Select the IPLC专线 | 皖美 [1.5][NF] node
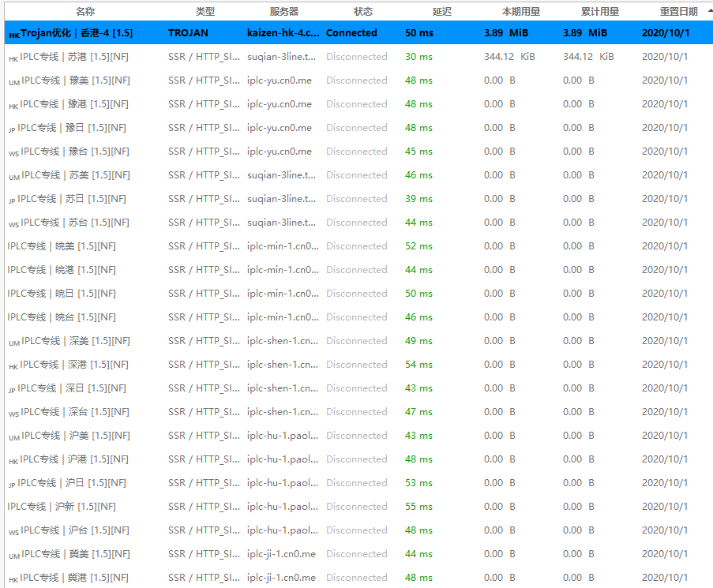Viewport: 713px width, 588px height. tap(358, 245)
